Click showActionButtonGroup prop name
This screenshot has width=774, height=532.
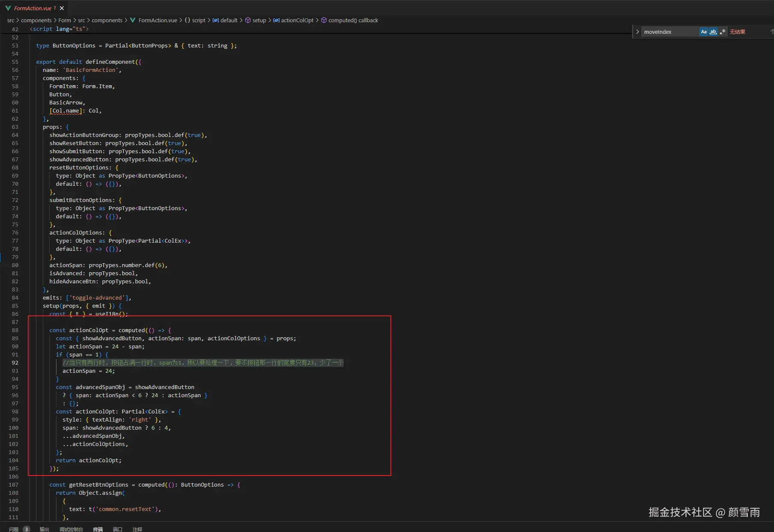pos(84,135)
